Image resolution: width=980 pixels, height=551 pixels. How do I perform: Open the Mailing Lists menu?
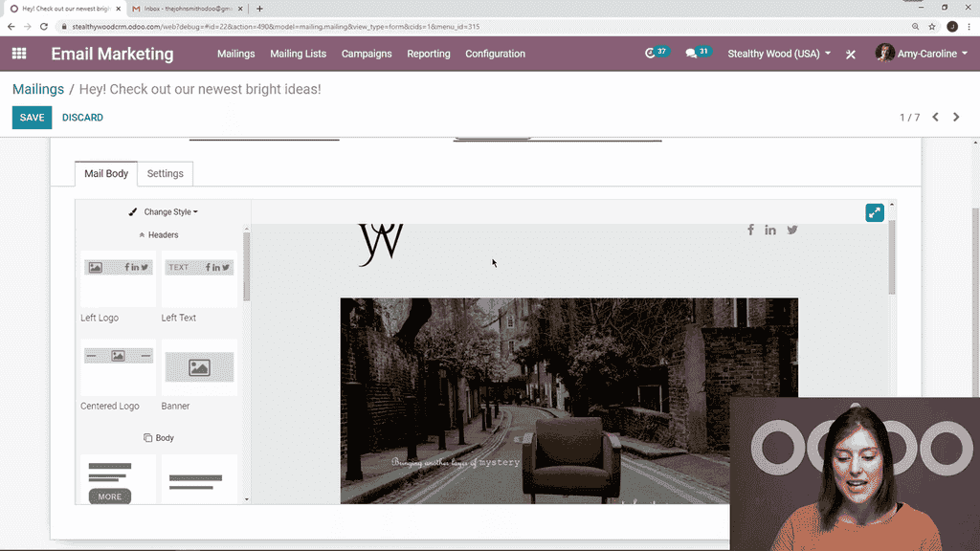click(298, 54)
